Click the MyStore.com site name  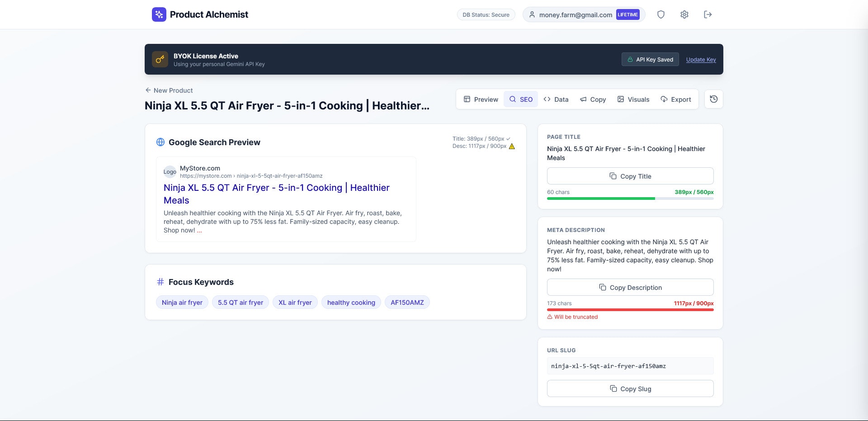200,168
